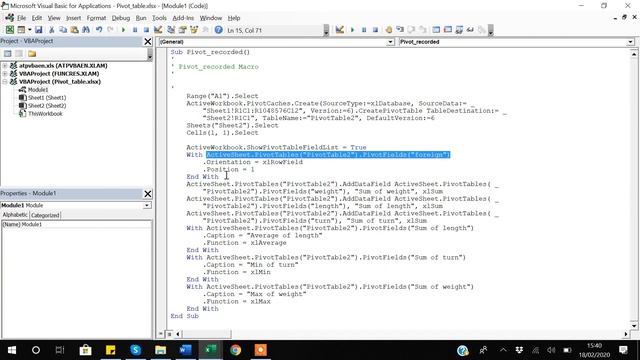
Task: Expand the atpvbaen.xls project node
Action: click(5, 65)
